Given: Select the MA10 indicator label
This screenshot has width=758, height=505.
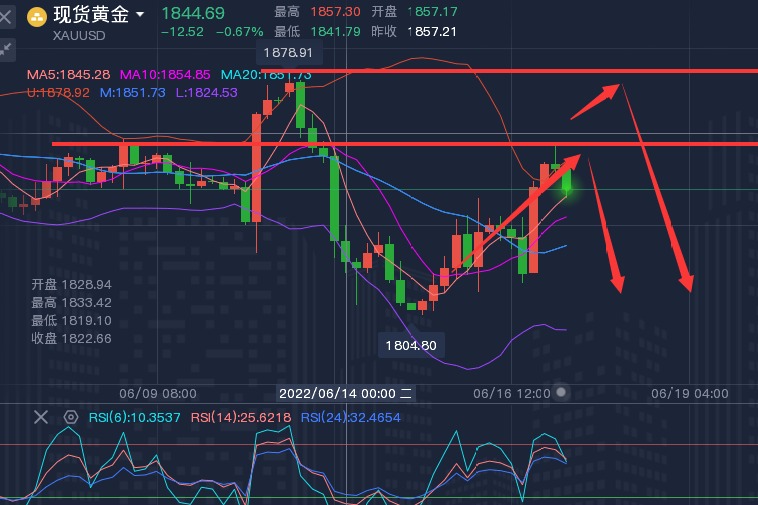Looking at the screenshot, I should coord(165,75).
